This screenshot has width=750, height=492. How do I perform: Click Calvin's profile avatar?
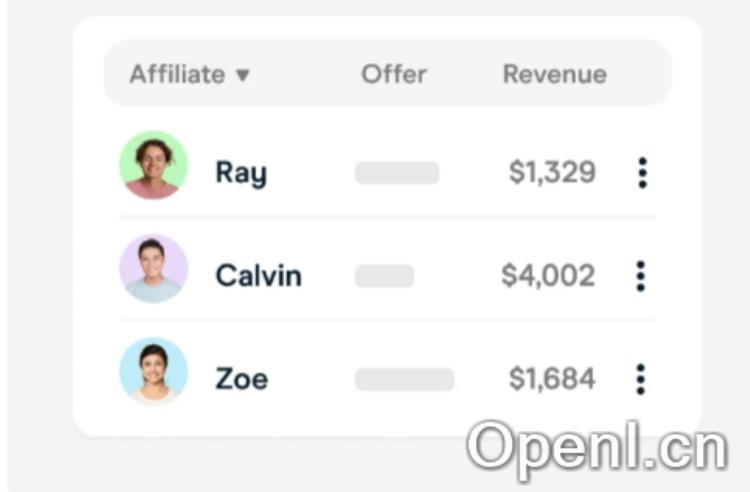tap(153, 269)
